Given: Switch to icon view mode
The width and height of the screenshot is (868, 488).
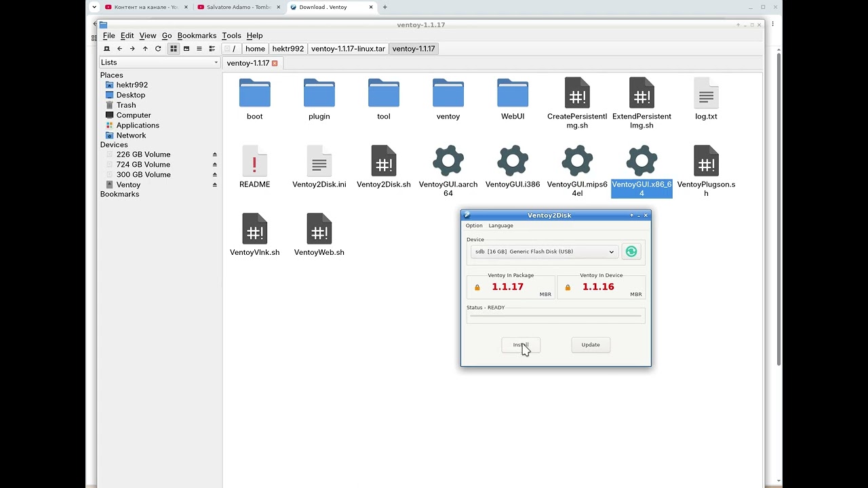Looking at the screenshot, I should point(174,49).
